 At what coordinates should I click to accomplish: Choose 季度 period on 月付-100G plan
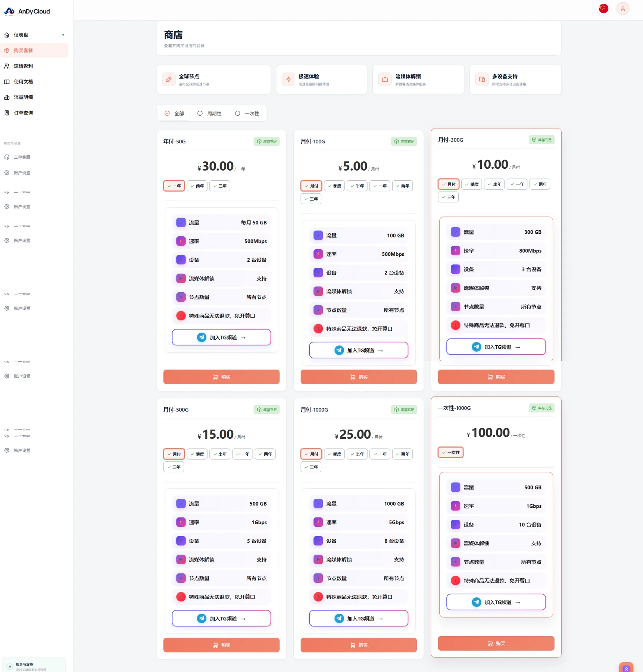pyautogui.click(x=334, y=186)
